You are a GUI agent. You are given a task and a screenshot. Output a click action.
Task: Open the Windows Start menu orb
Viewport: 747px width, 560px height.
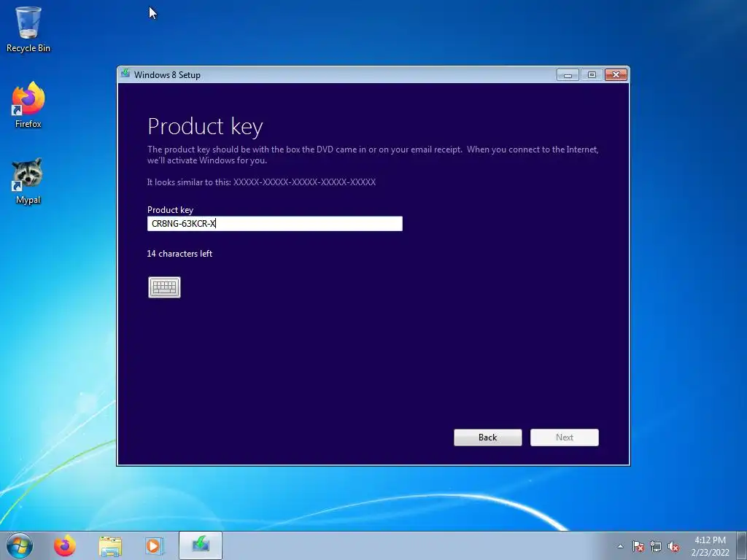click(x=20, y=545)
